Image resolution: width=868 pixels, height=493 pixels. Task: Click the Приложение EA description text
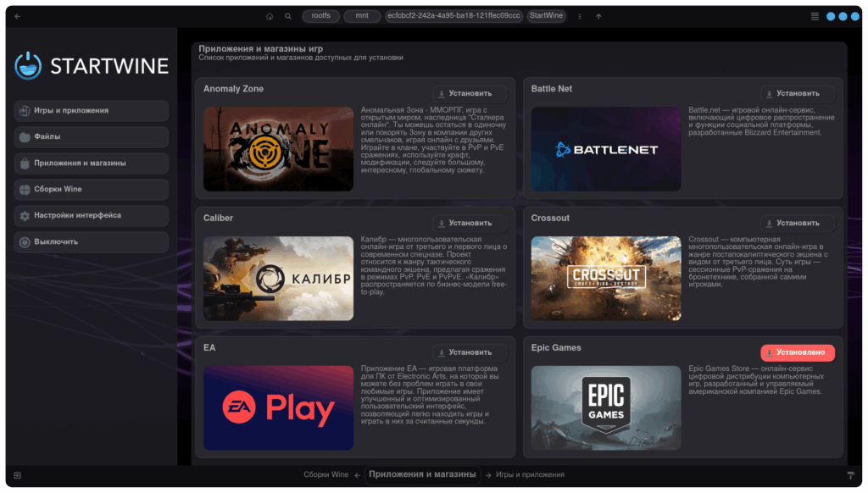click(430, 395)
